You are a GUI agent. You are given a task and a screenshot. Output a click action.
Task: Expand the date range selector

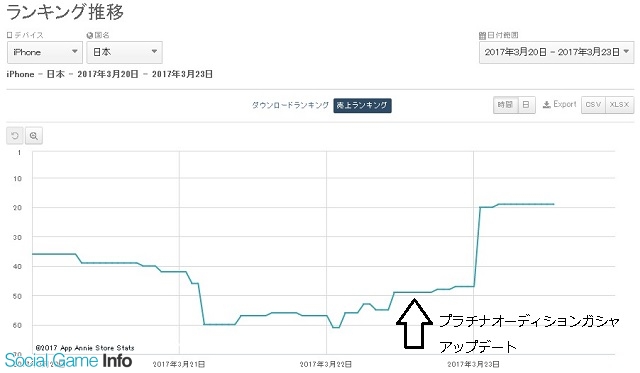click(557, 52)
